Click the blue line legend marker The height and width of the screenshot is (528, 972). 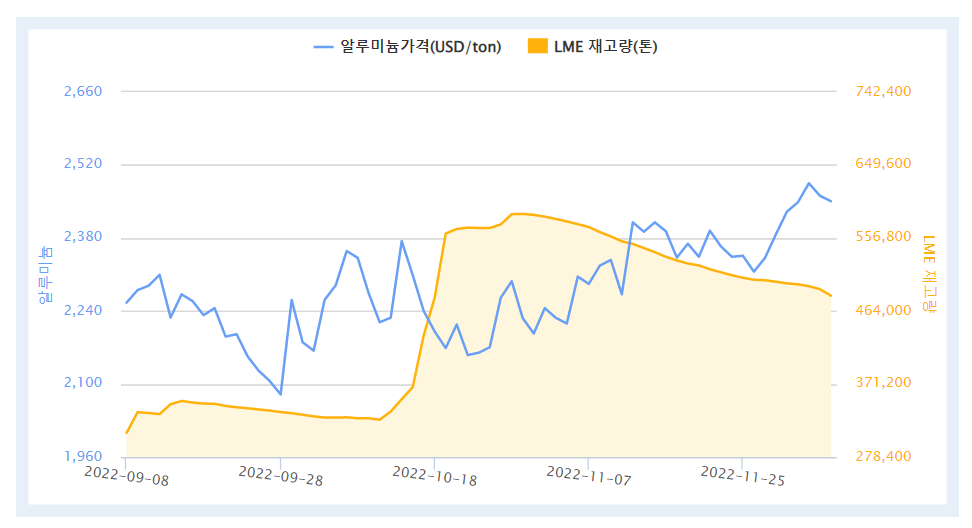tap(324, 47)
